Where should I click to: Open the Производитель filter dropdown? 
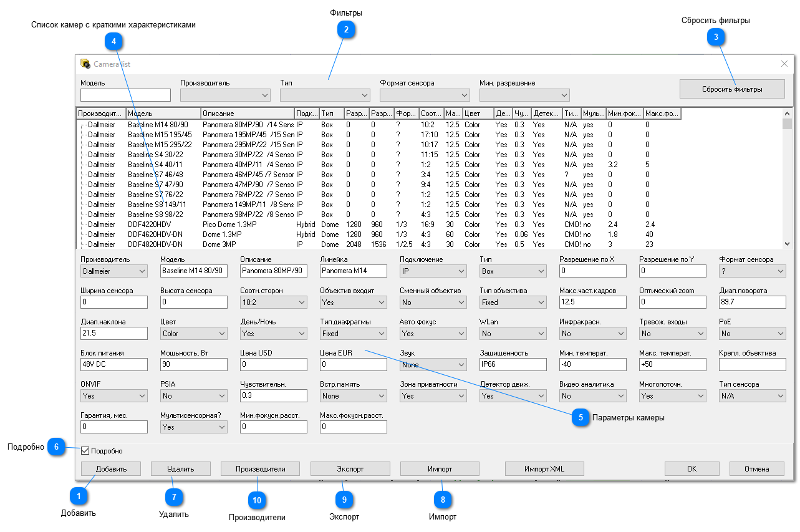coord(225,95)
